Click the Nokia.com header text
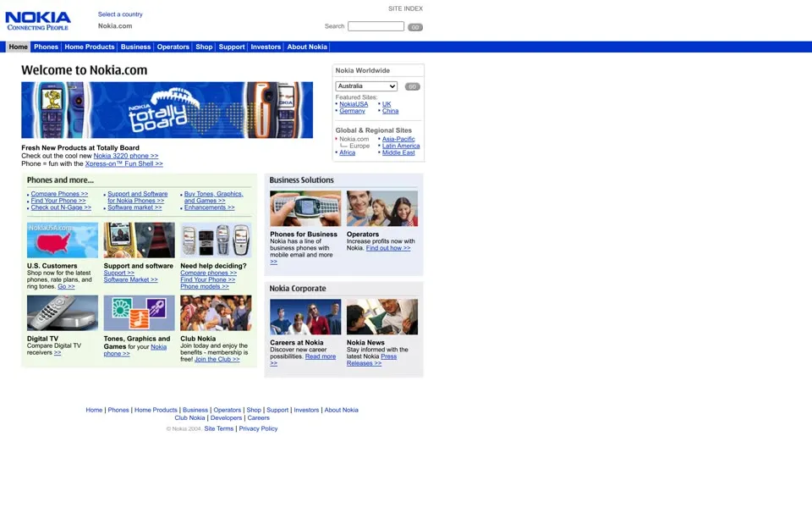Viewport: 812px width, 508px height. click(x=115, y=26)
